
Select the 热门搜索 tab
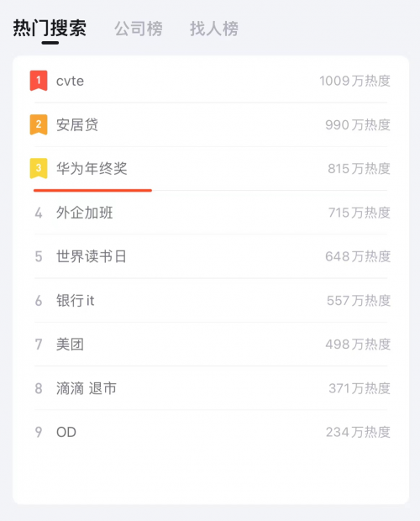pyautogui.click(x=50, y=28)
